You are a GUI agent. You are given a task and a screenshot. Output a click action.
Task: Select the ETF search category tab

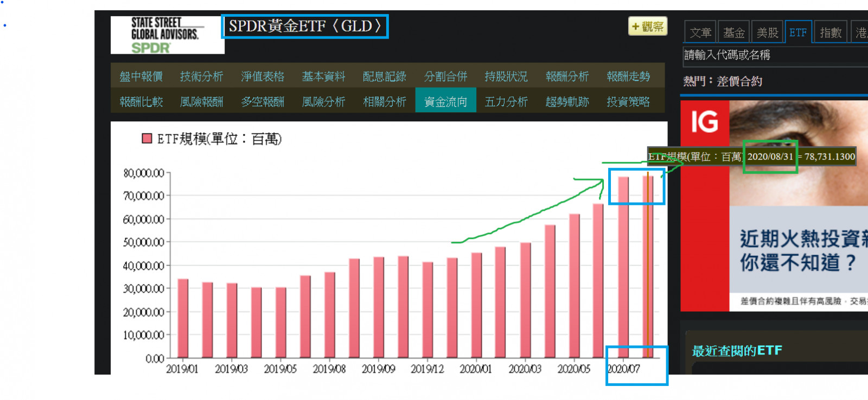click(798, 33)
